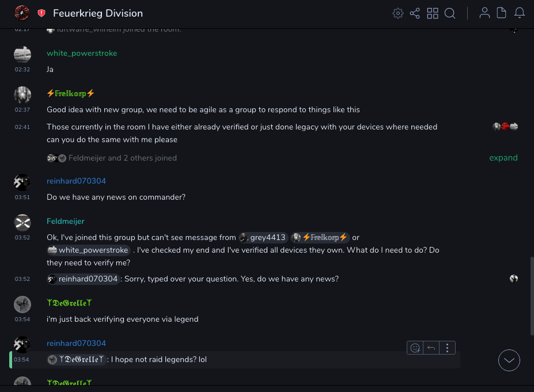Click the red shield encryption icon
This screenshot has height=392, width=534.
coord(41,13)
